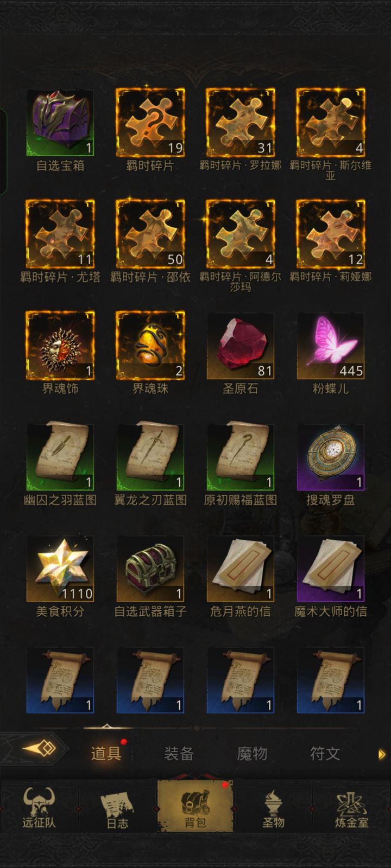Viewport: 391px width, 868px height.
Task: Open 危月燕的信 letter item
Action: pos(241,569)
